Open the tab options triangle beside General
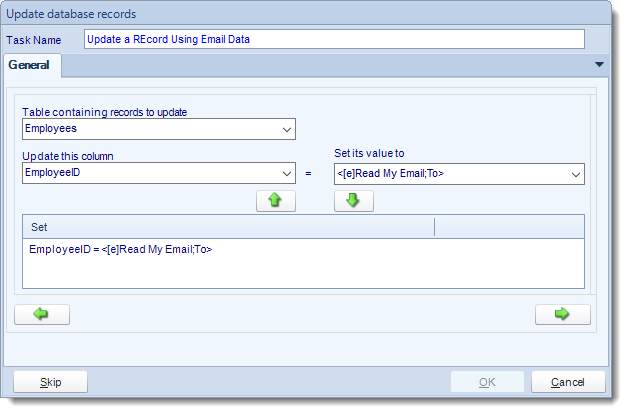Image resolution: width=627 pixels, height=413 pixels. click(x=599, y=64)
